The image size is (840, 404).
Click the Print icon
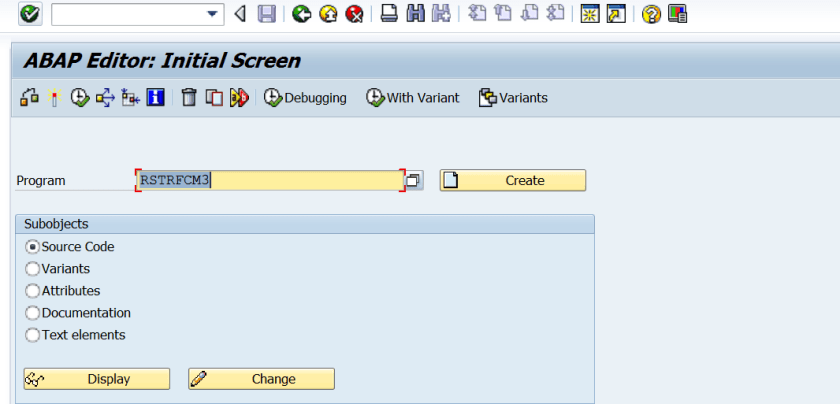pos(389,14)
